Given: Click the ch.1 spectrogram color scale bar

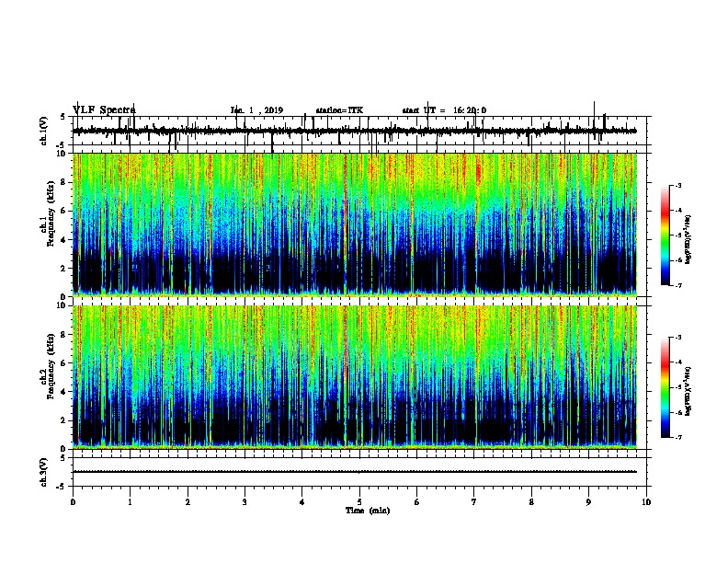Looking at the screenshot, I should click(x=665, y=236).
